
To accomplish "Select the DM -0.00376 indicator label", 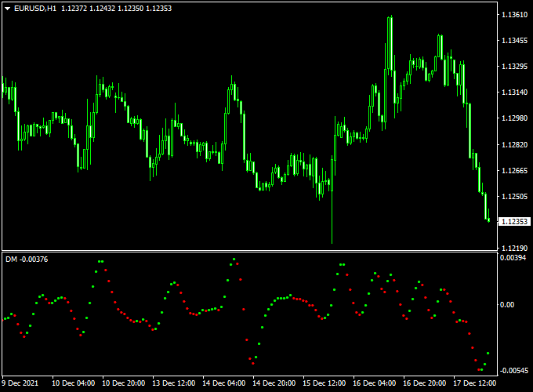I will point(27,260).
